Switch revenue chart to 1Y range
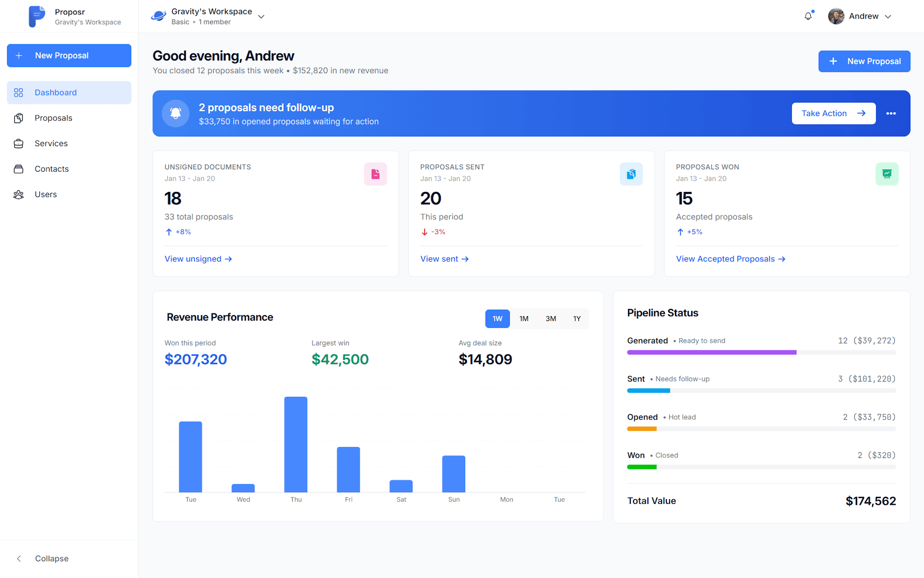This screenshot has width=924, height=578. click(x=577, y=319)
